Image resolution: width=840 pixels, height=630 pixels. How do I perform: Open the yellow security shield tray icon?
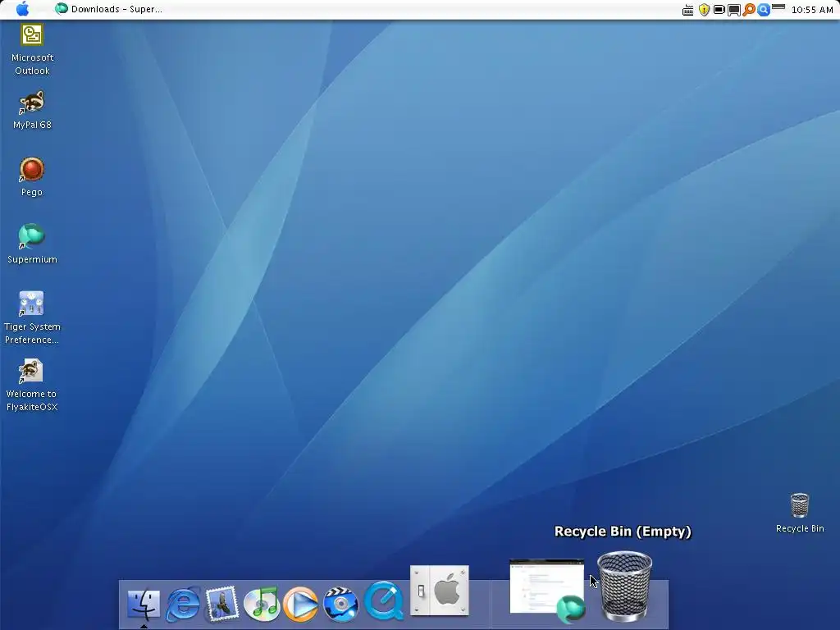coord(704,10)
